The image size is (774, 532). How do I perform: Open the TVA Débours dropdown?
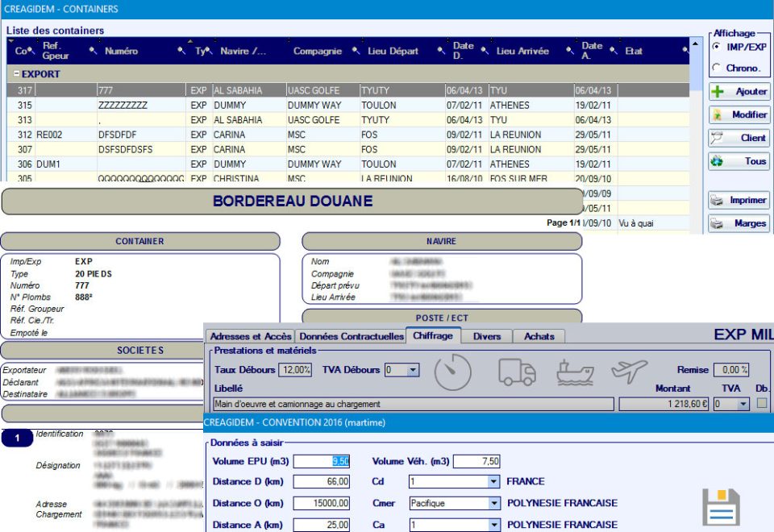tap(414, 370)
